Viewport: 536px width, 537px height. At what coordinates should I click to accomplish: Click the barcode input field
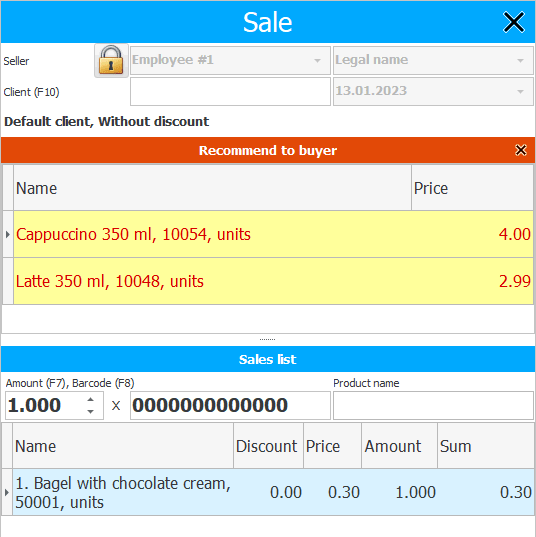coord(230,405)
